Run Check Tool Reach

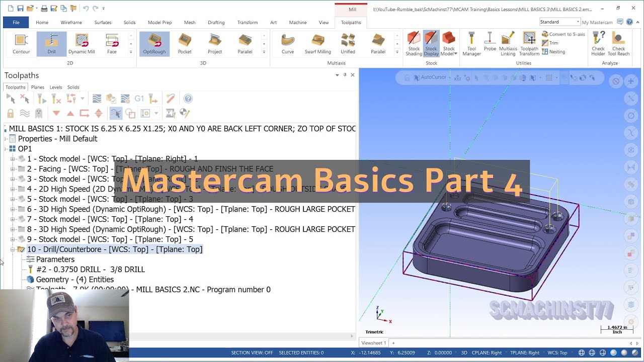pyautogui.click(x=618, y=44)
